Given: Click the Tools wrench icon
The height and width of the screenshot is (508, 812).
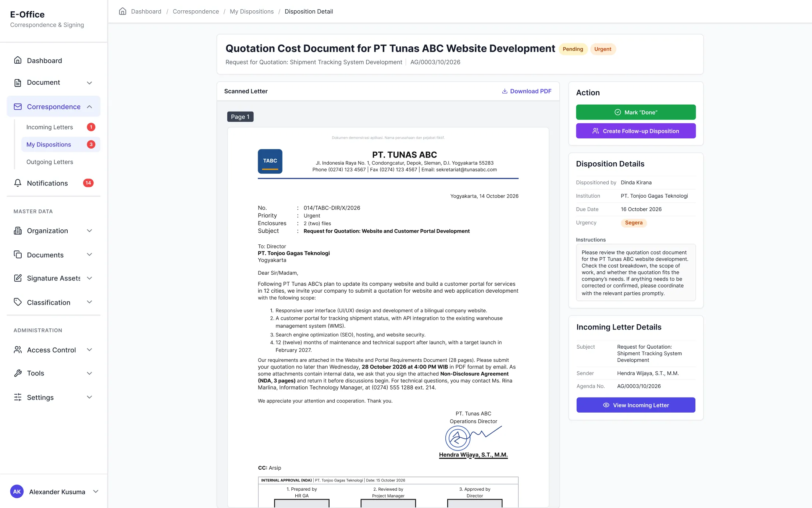Looking at the screenshot, I should pyautogui.click(x=18, y=373).
